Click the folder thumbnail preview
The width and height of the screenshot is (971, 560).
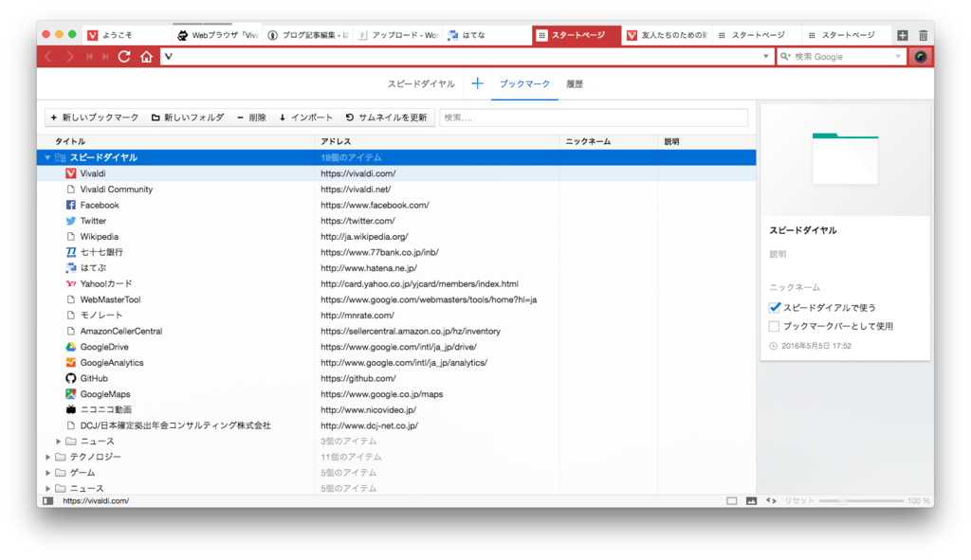tap(845, 159)
